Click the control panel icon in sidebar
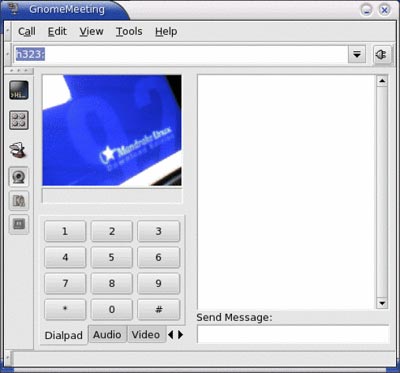The image size is (400, 373). click(x=19, y=120)
